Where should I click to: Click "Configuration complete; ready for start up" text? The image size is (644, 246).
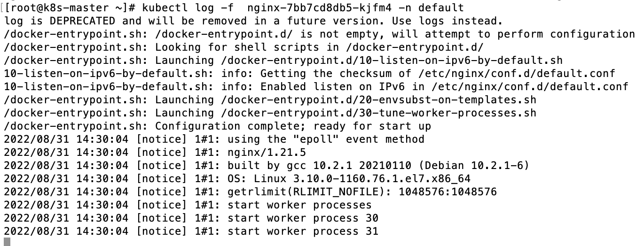[x=293, y=126]
